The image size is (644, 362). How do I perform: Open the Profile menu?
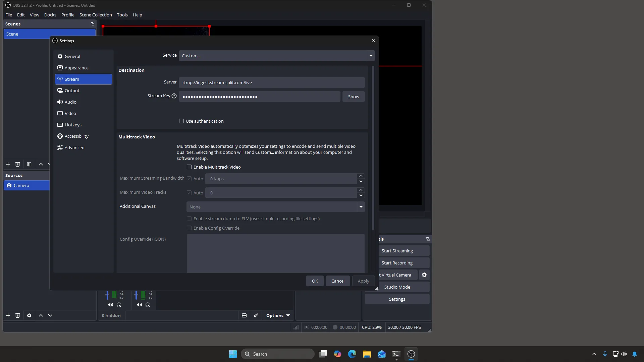(68, 15)
